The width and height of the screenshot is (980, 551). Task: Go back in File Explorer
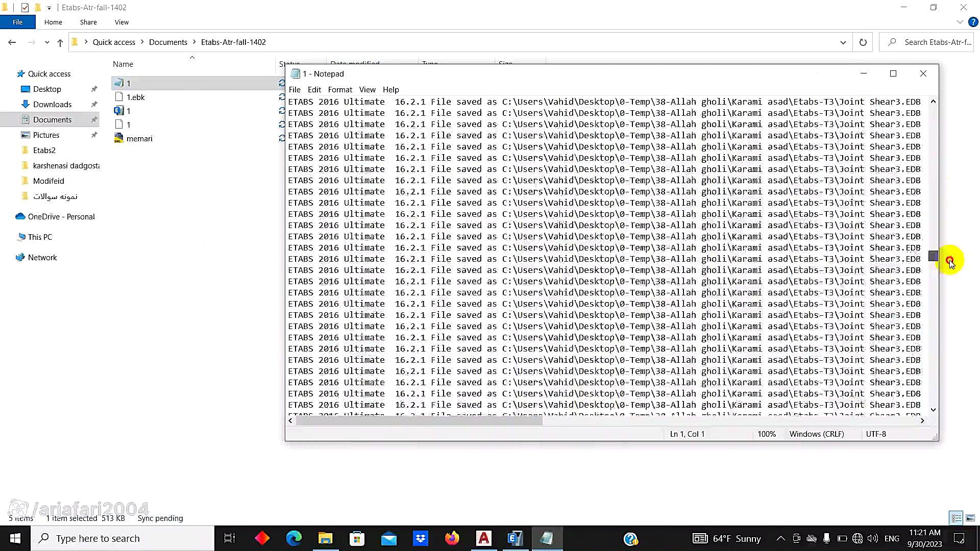point(12,42)
